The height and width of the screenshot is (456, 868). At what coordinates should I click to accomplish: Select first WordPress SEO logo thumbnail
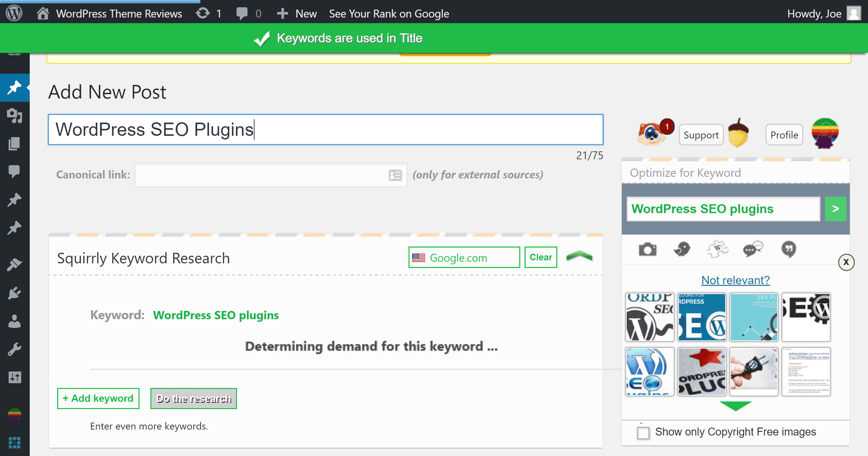click(x=650, y=317)
